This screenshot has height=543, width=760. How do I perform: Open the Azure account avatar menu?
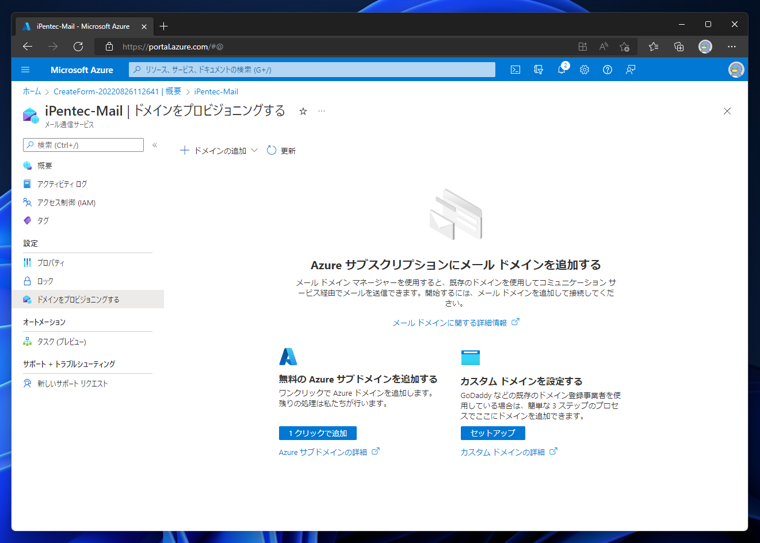[736, 70]
